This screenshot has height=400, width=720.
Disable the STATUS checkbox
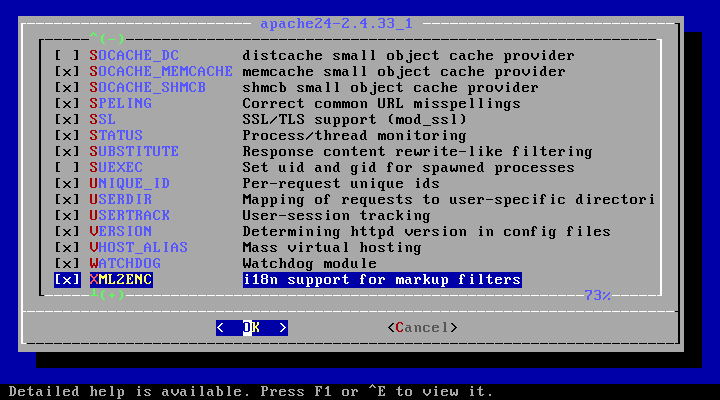(x=67, y=135)
